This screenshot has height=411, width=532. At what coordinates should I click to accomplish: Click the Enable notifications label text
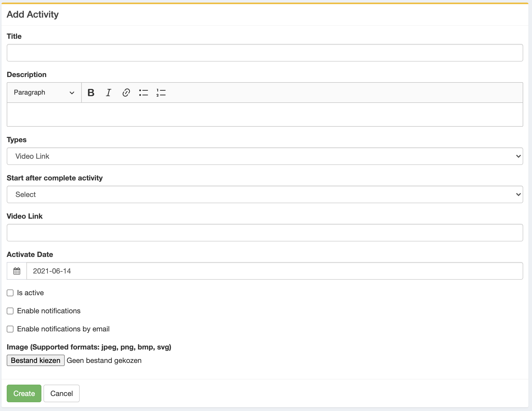(49, 311)
